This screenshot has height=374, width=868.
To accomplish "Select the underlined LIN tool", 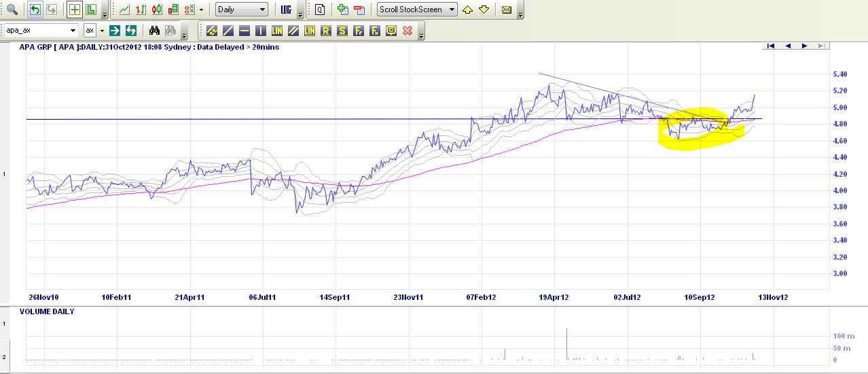I will point(309,31).
